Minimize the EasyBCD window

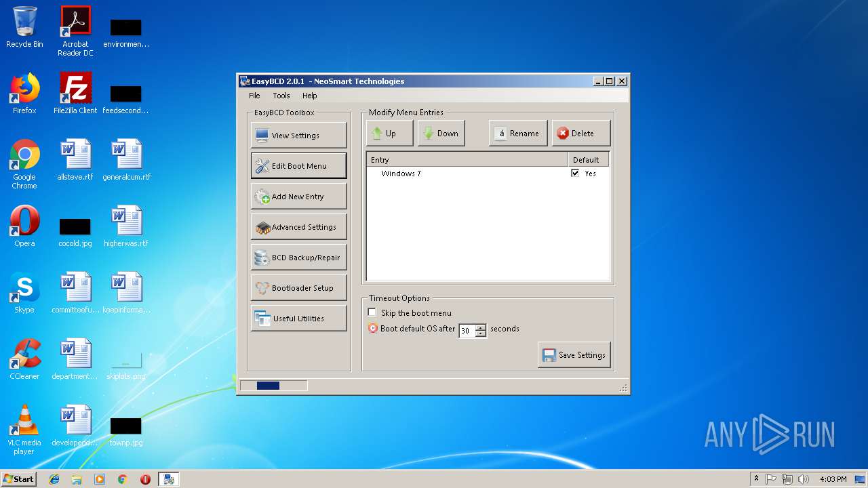tap(598, 81)
